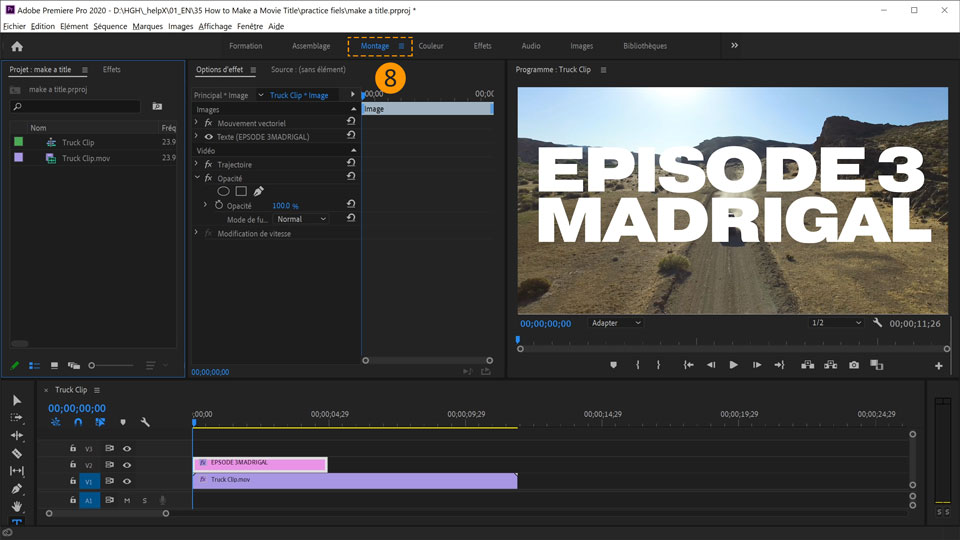Create an ellipse mask under Opacité

pyautogui.click(x=224, y=191)
